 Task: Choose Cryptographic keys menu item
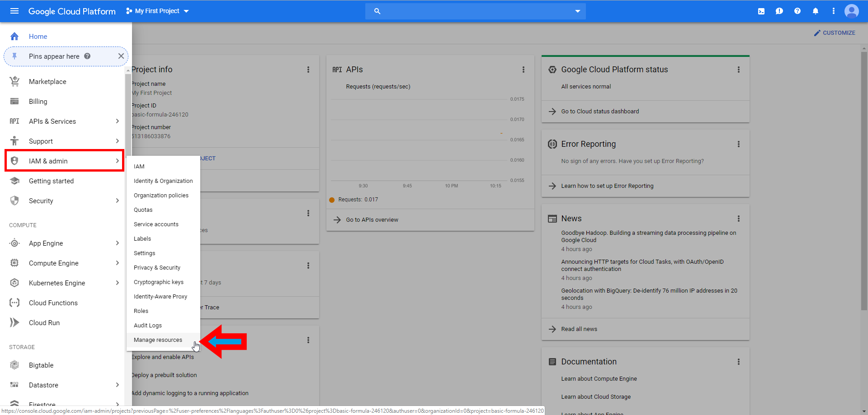point(163,282)
